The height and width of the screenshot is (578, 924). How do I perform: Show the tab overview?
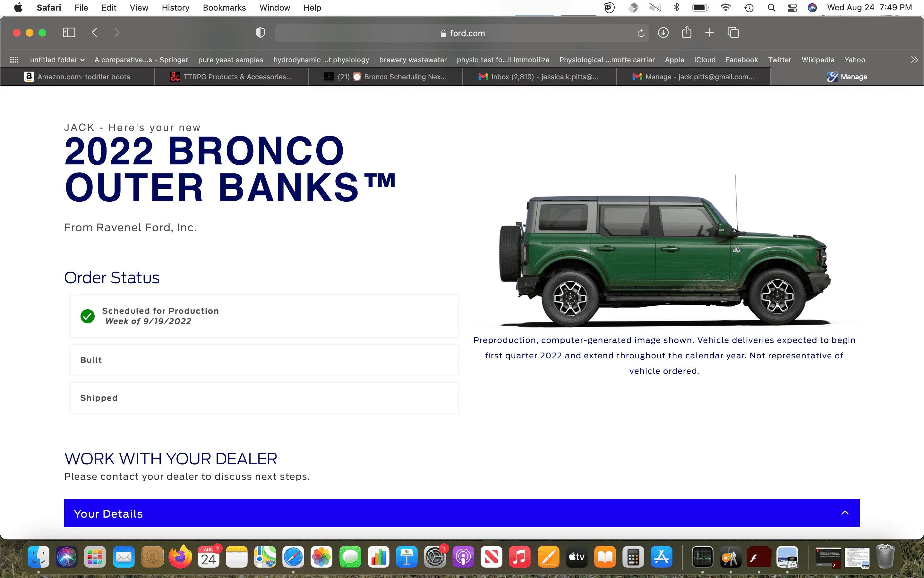click(733, 32)
